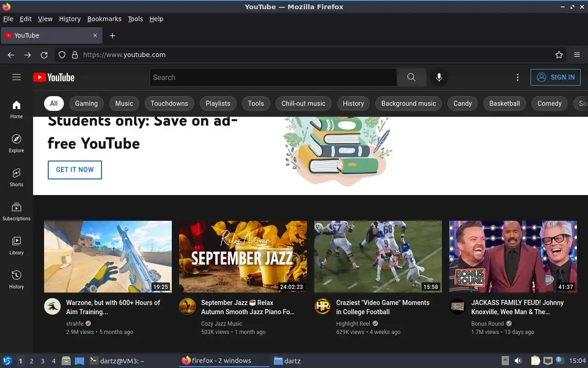Screen dimensions: 588x368
Task: Select the Basketball filter chip
Action: coord(504,103)
